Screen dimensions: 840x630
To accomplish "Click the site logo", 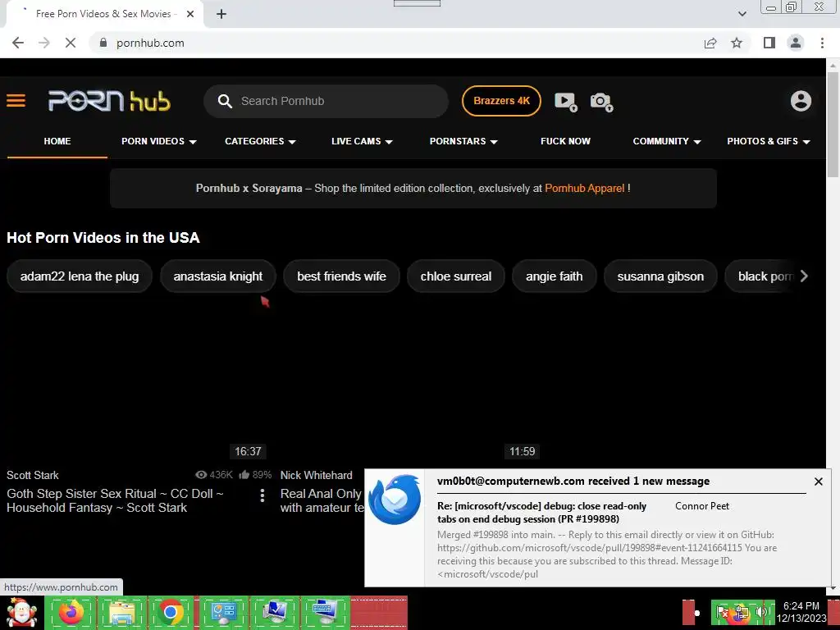I will point(109,101).
